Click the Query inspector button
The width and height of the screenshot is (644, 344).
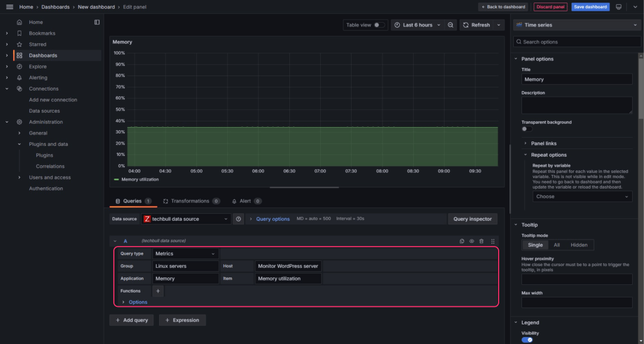(473, 219)
